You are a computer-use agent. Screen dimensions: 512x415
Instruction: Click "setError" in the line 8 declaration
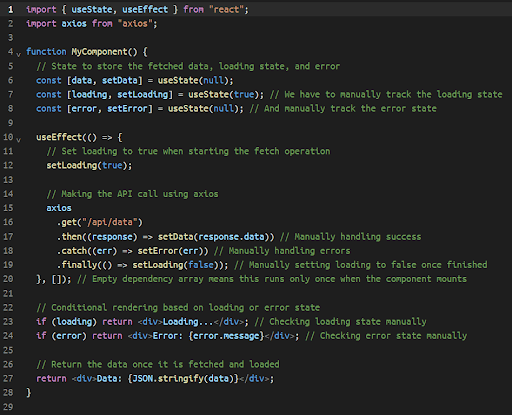pyautogui.click(x=127, y=109)
